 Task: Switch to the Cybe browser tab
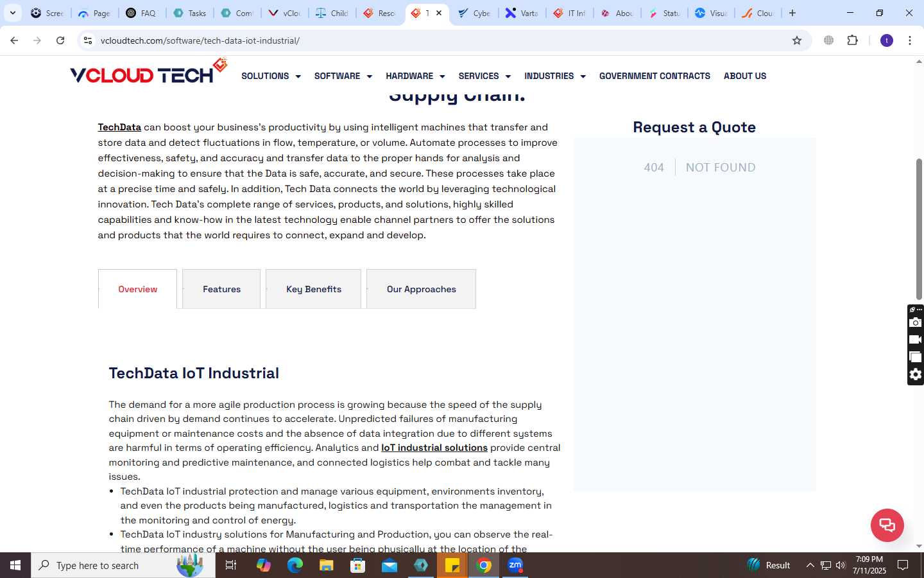(x=475, y=13)
